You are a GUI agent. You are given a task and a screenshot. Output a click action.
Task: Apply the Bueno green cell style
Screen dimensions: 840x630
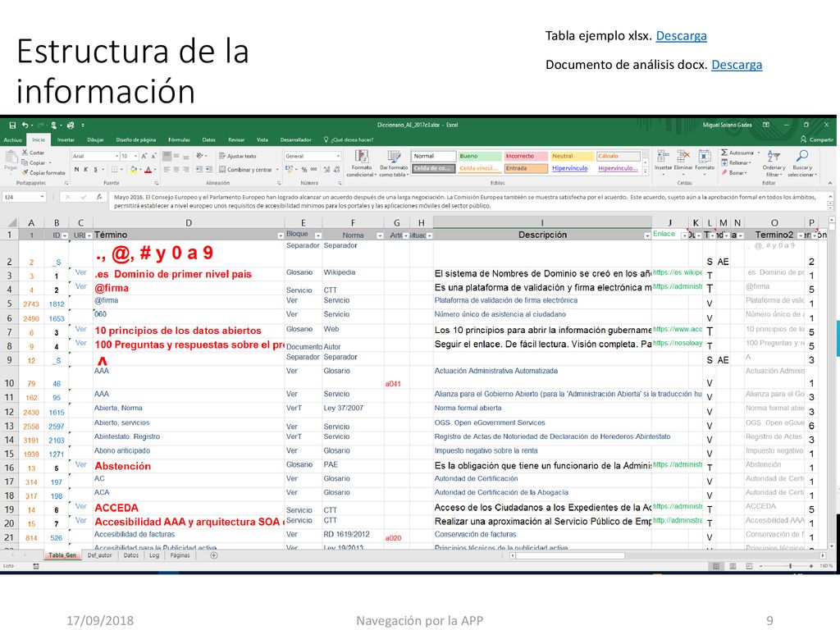(479, 156)
